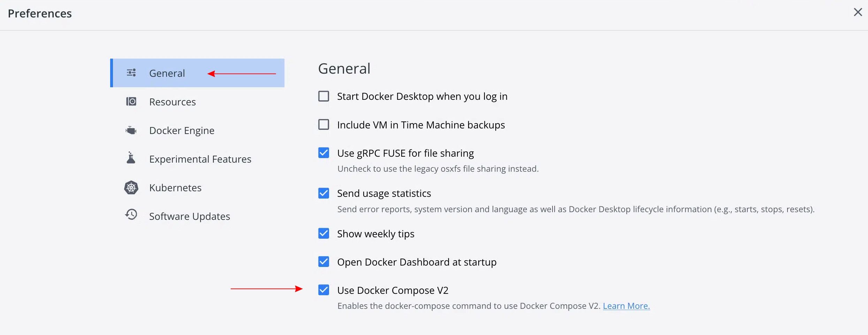The image size is (868, 335).
Task: Click the close X icon
Action: tap(858, 12)
